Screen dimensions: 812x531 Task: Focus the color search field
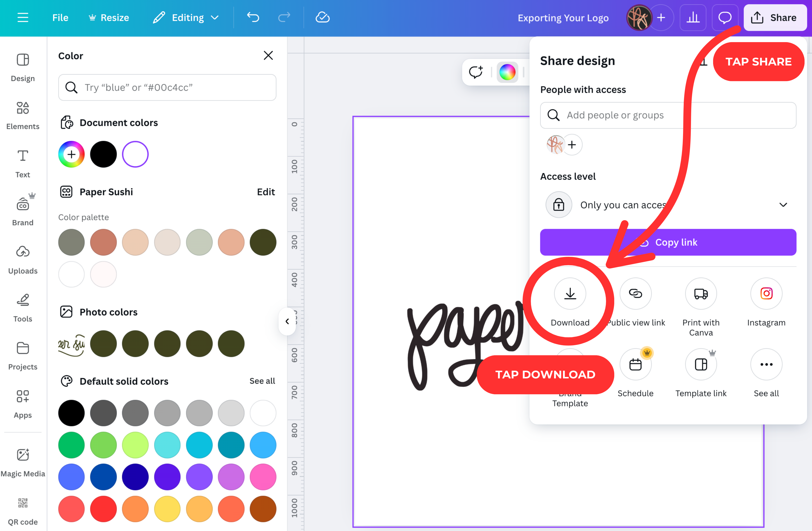click(x=167, y=87)
